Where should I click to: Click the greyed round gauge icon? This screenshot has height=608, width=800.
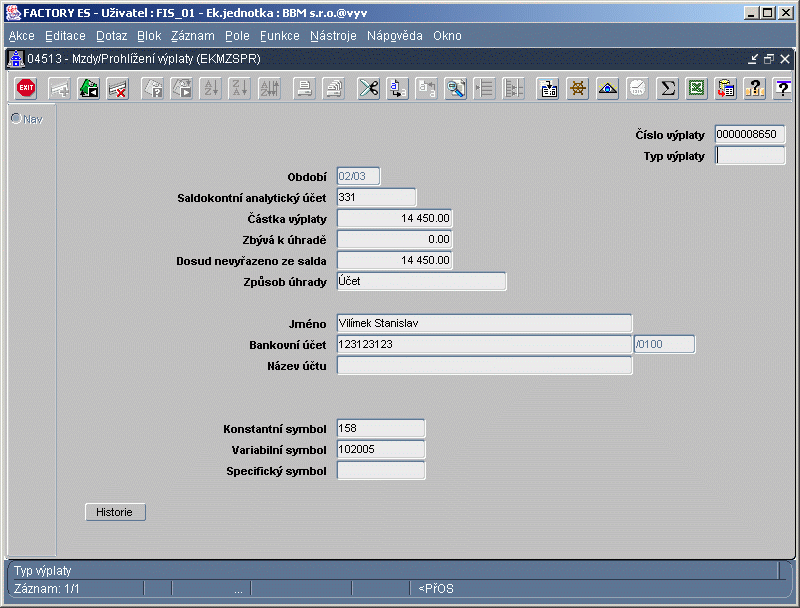(637, 88)
